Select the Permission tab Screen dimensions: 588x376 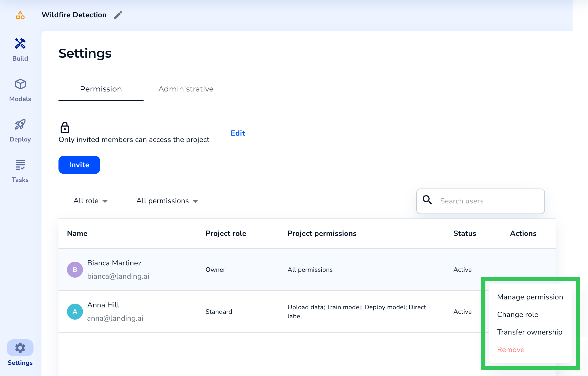[x=101, y=89]
